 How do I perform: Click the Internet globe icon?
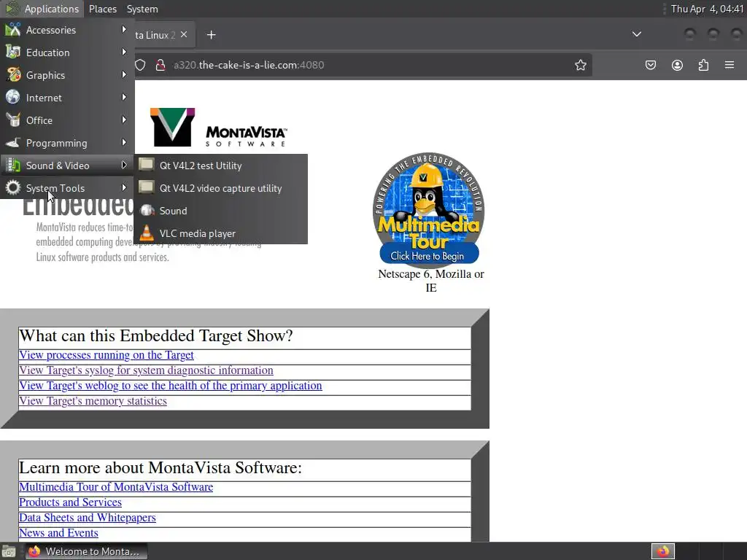click(13, 98)
